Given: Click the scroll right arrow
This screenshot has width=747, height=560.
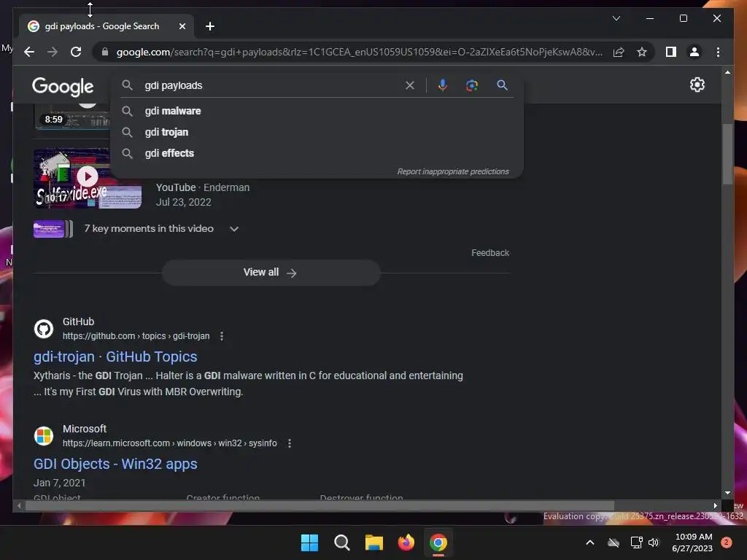Looking at the screenshot, I should coord(715,506).
